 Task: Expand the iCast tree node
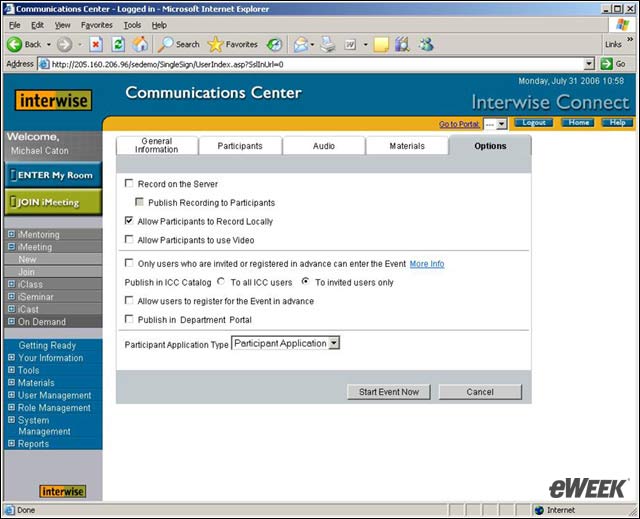[11, 309]
